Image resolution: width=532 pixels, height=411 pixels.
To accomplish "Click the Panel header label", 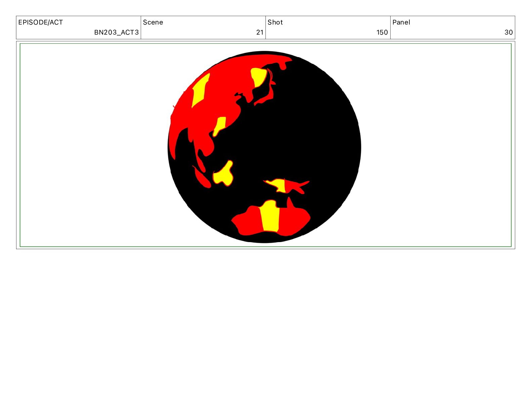I will (x=401, y=22).
